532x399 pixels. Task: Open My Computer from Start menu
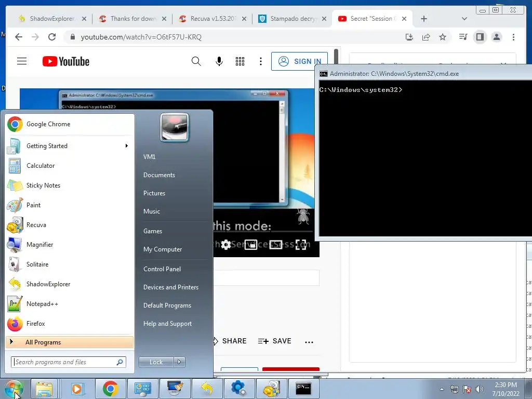pyautogui.click(x=163, y=249)
